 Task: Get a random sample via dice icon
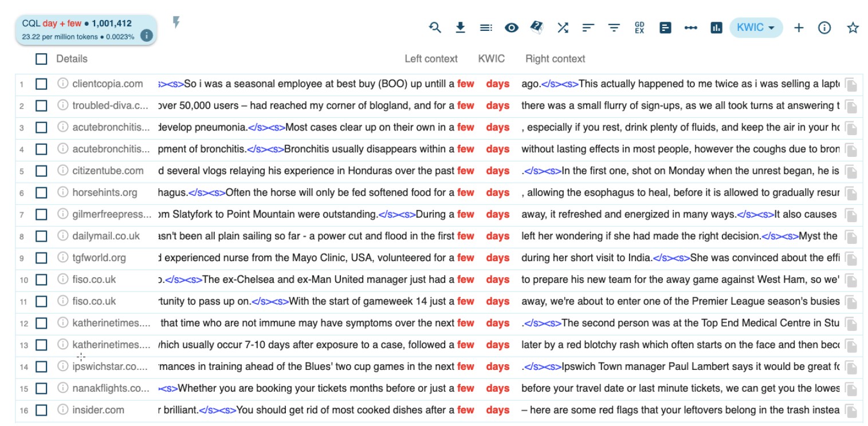[x=537, y=27]
